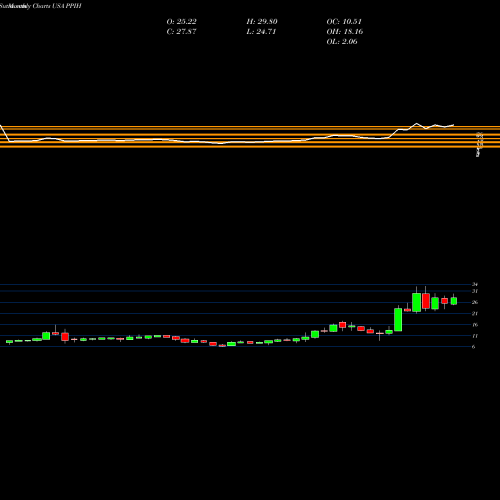Click the 26 price axis label
This screenshot has width=500, height=500.
tap(475, 302)
